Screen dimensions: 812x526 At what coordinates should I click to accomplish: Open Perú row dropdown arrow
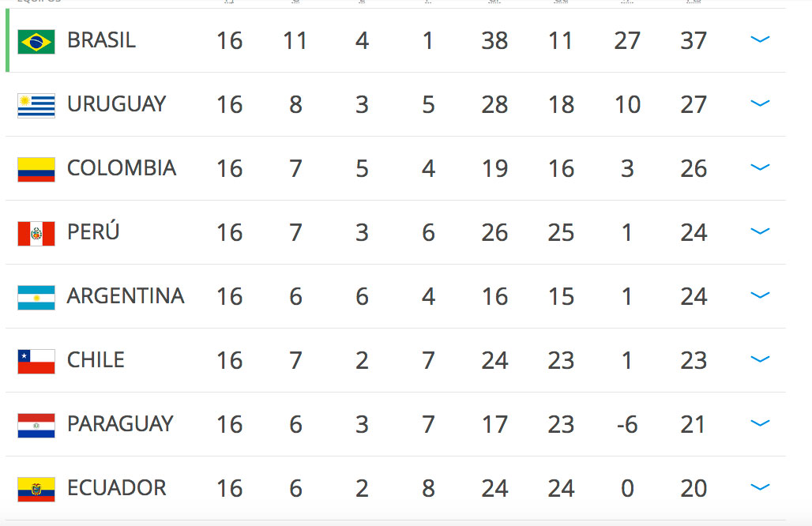tap(760, 231)
